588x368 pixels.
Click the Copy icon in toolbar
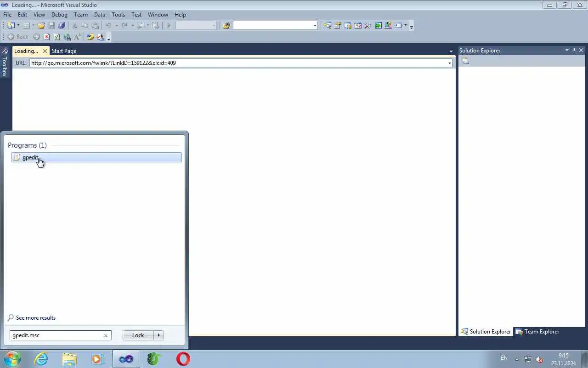pyautogui.click(x=85, y=26)
